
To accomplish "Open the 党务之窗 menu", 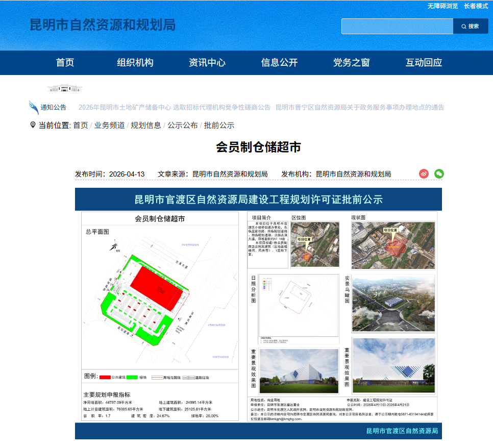I will 351,62.
